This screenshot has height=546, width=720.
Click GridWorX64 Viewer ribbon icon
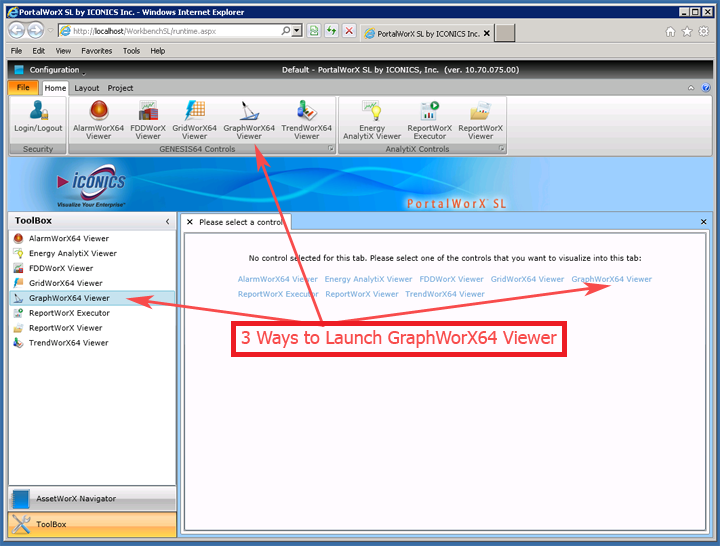coord(194,119)
